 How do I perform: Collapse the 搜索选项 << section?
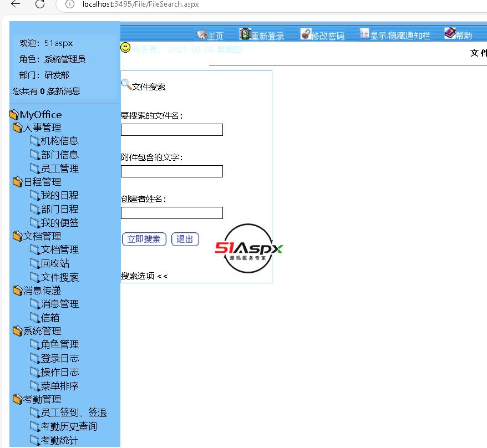tap(144, 276)
